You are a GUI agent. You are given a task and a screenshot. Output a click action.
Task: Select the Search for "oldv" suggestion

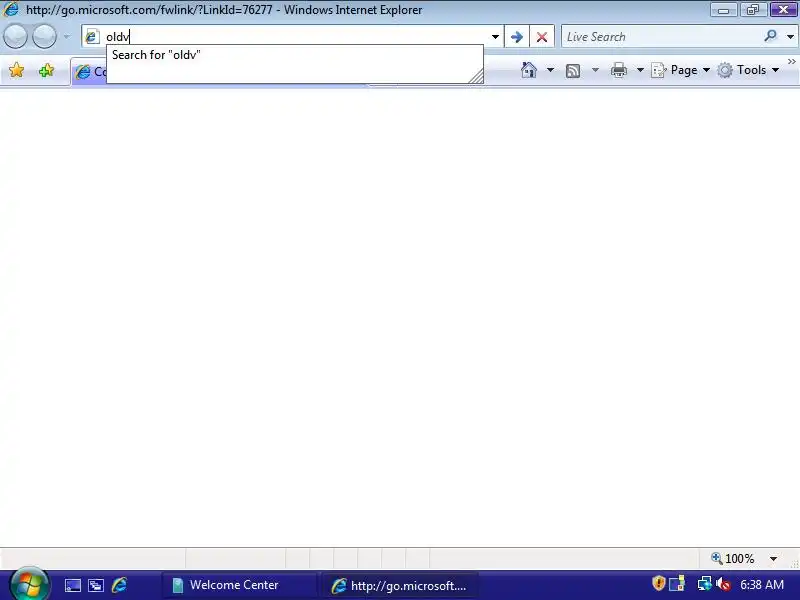[294, 55]
